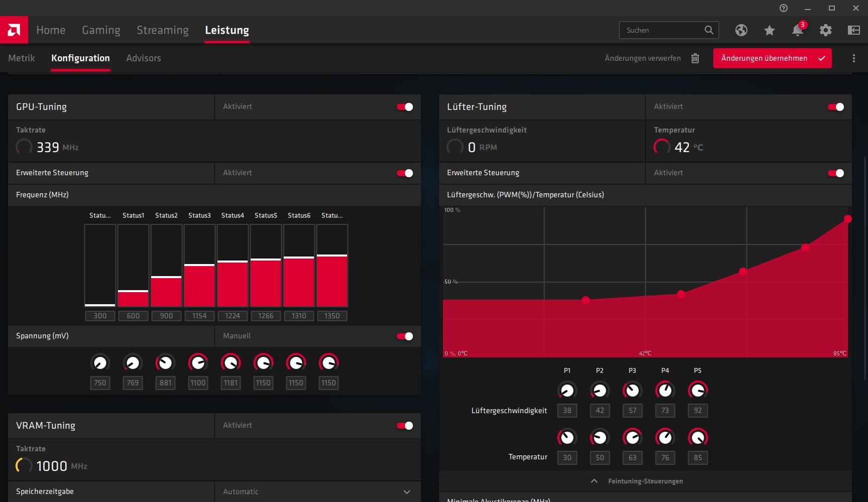Click the P3 temperature value field 63
The width and height of the screenshot is (868, 502).
point(632,457)
